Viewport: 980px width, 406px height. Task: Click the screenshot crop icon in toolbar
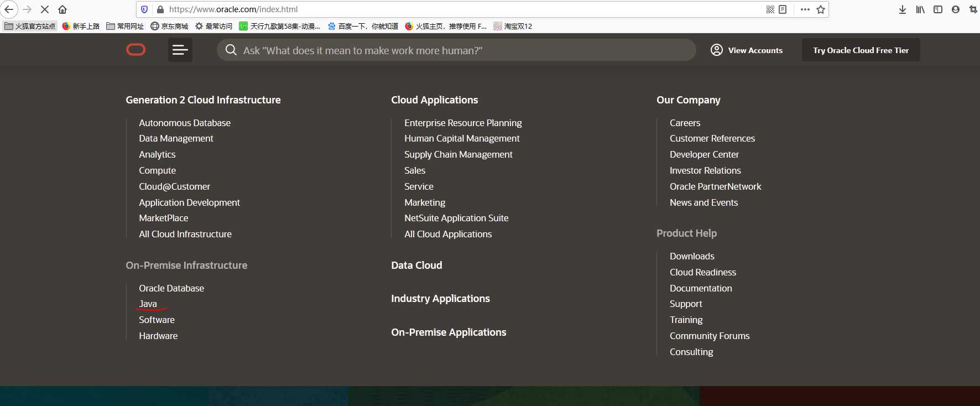point(973,9)
